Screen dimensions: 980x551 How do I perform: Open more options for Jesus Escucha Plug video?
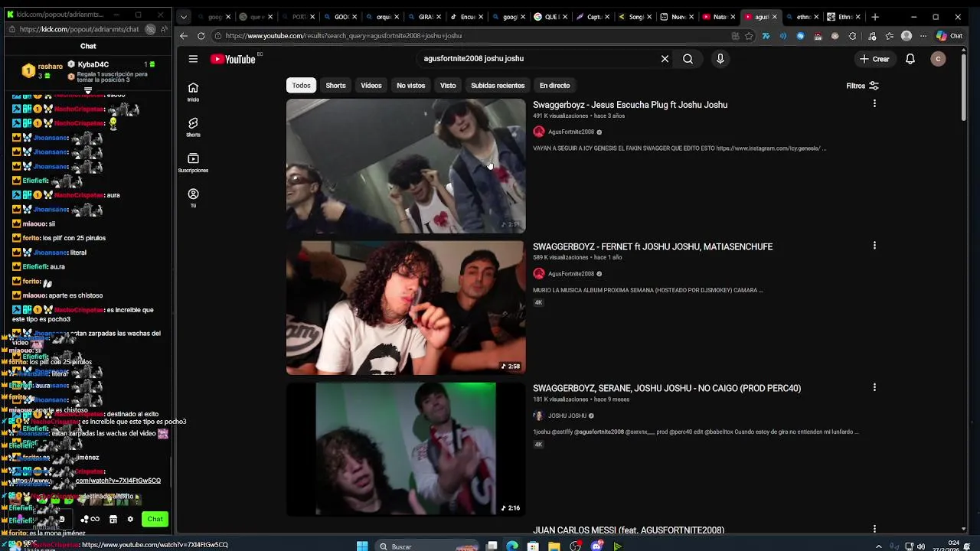click(874, 103)
